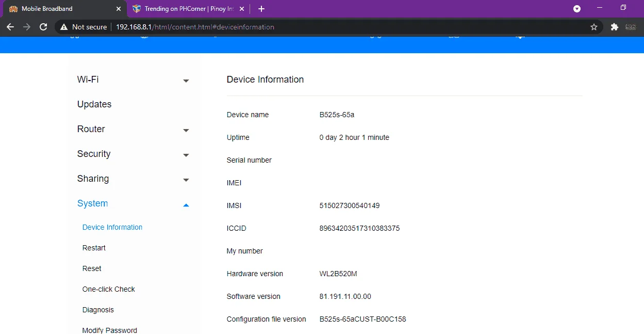This screenshot has width=644, height=334.
Task: Close the Trending on PHCorner tab
Action: coord(242,9)
